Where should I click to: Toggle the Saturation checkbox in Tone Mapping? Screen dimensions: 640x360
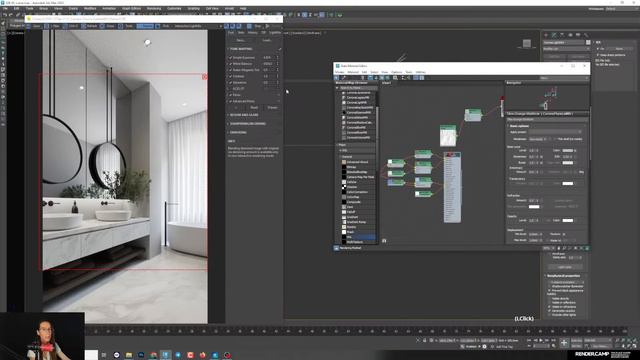pyautogui.click(x=231, y=82)
